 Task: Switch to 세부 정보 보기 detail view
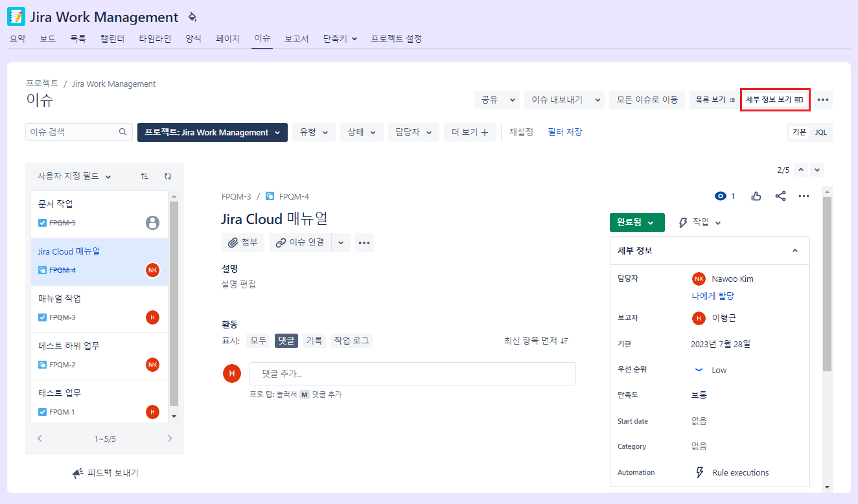(775, 100)
